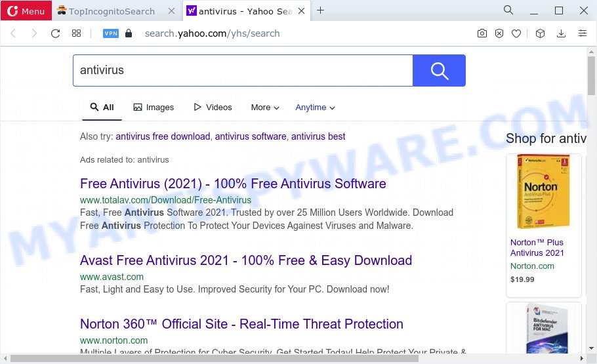Go back with the back arrow
The image size is (597, 364).
click(x=13, y=33)
